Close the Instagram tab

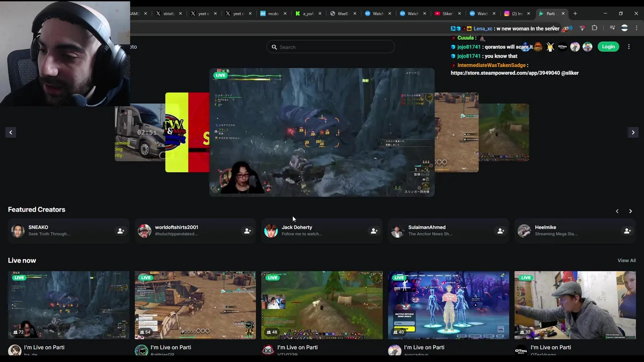528,14
